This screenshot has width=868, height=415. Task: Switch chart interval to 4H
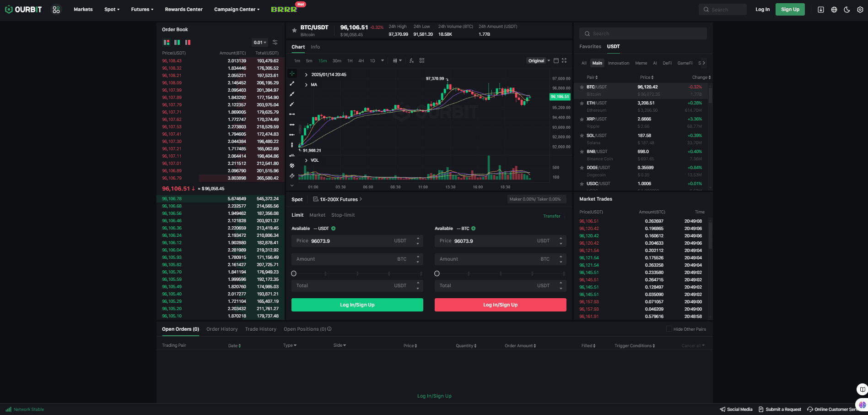click(x=361, y=61)
